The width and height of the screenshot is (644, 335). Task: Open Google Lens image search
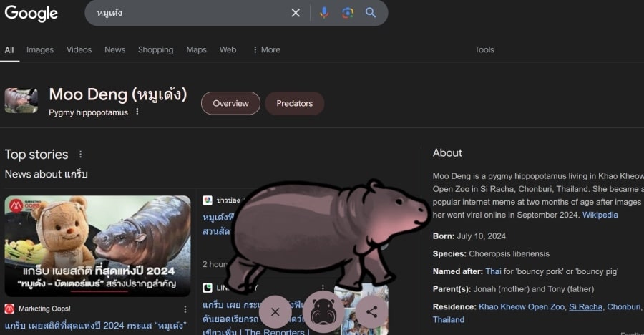(348, 13)
